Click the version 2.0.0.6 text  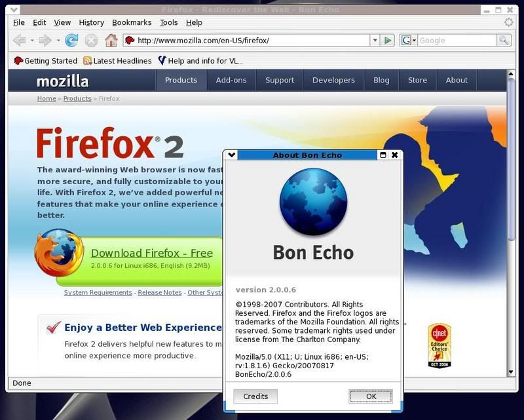coord(266,290)
